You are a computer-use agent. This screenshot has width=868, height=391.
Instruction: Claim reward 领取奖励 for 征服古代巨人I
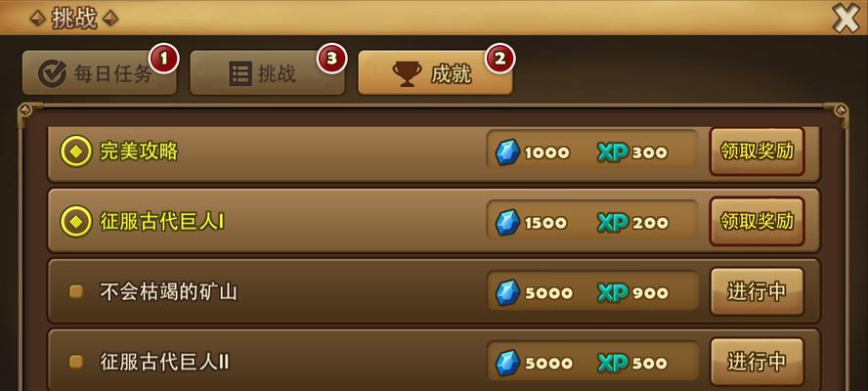click(x=757, y=222)
